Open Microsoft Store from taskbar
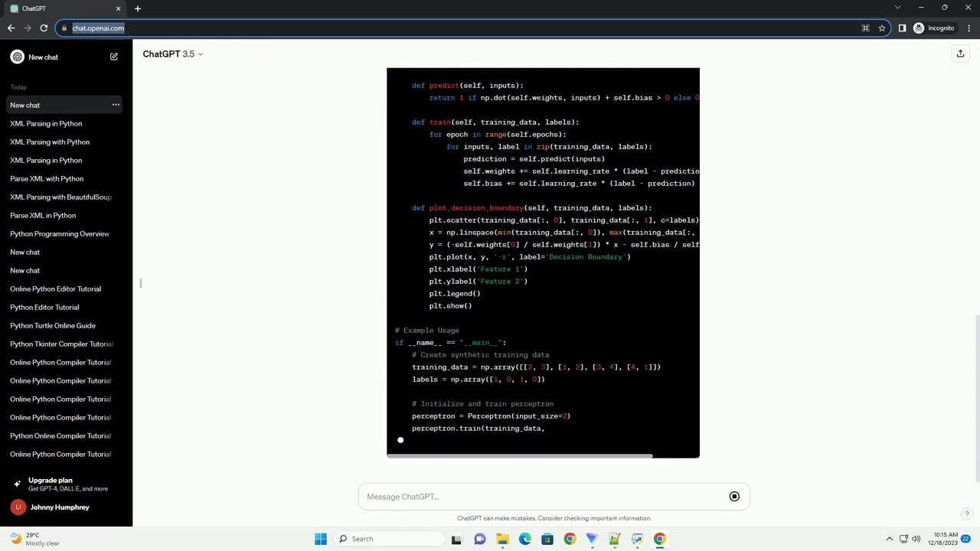The height and width of the screenshot is (551, 980). [547, 539]
